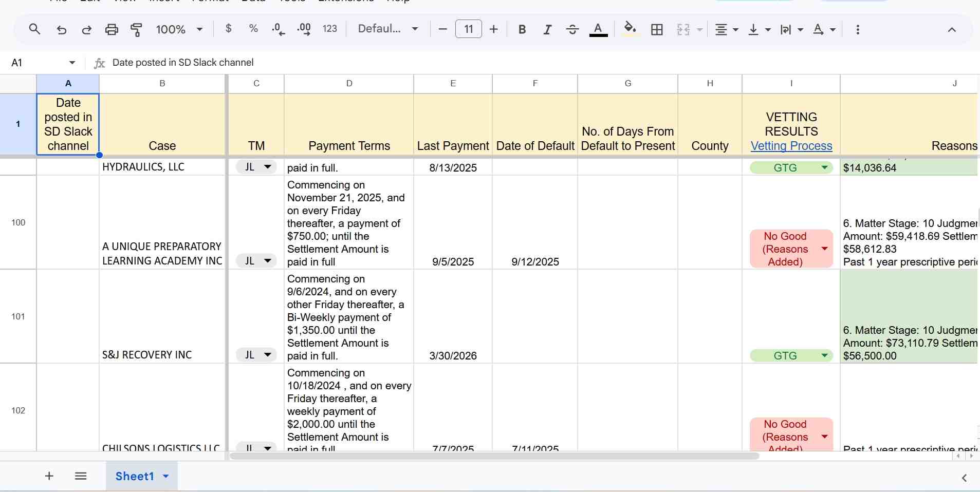Screen dimensions: 980x492
Task: Open the font family dropdown
Action: (x=388, y=29)
